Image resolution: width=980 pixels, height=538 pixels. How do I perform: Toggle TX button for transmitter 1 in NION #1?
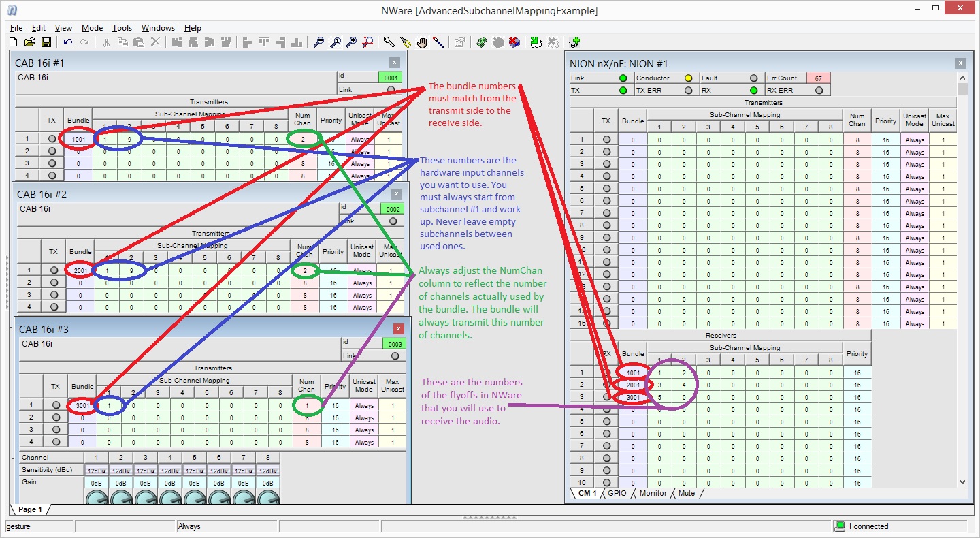pyautogui.click(x=606, y=140)
